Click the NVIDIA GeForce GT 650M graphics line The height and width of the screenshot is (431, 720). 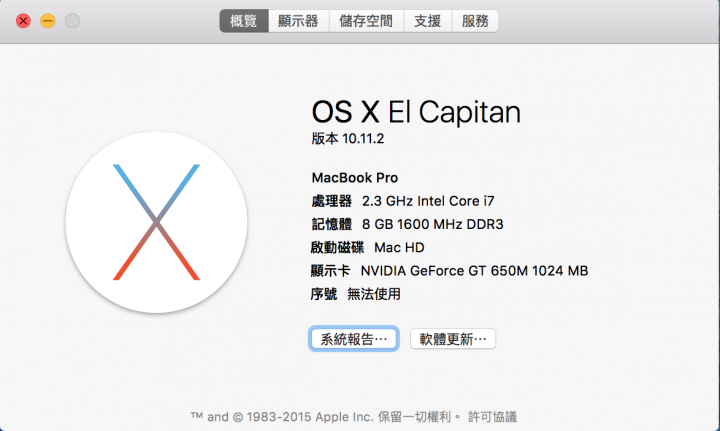point(449,271)
